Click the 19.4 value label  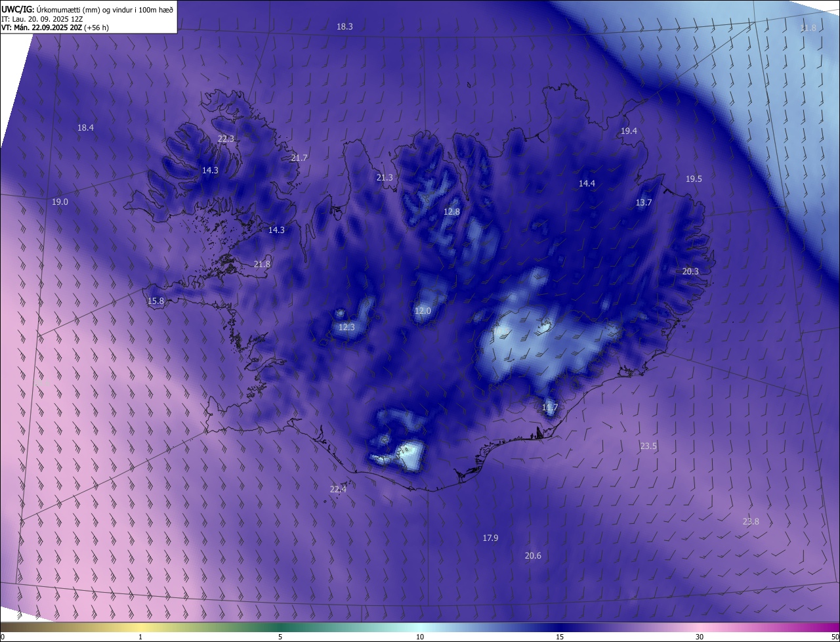click(x=629, y=131)
